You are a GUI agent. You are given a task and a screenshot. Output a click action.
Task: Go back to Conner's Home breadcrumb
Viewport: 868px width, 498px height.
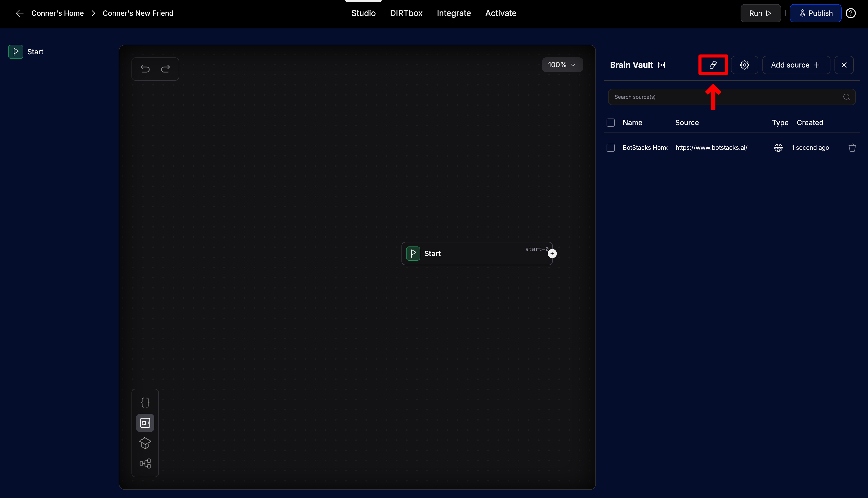click(57, 13)
